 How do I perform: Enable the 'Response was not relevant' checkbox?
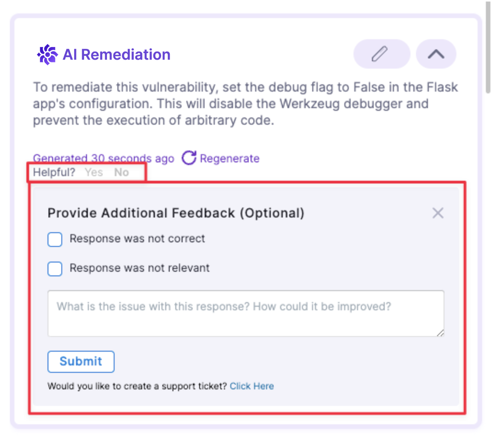[55, 269]
